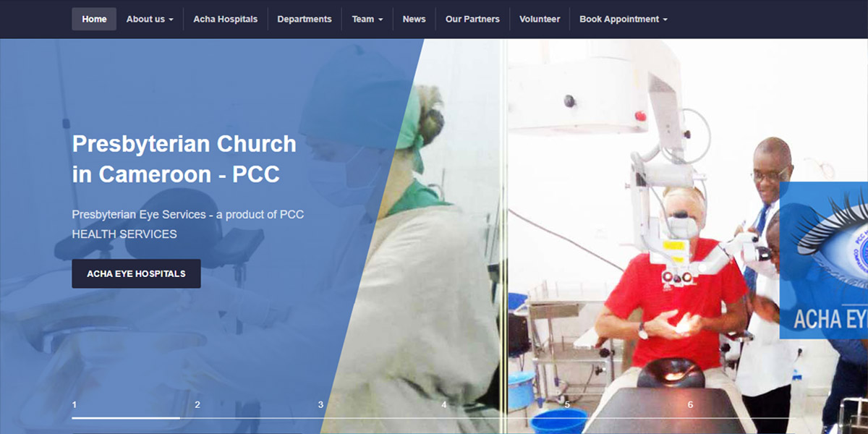Visit the Our Partners page
The height and width of the screenshot is (434, 868).
point(472,19)
